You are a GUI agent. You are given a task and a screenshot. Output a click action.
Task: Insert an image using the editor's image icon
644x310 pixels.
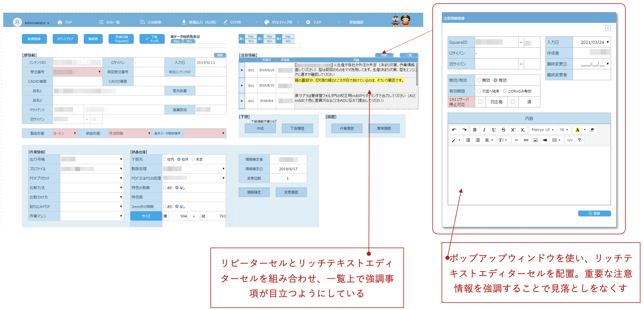(x=535, y=140)
